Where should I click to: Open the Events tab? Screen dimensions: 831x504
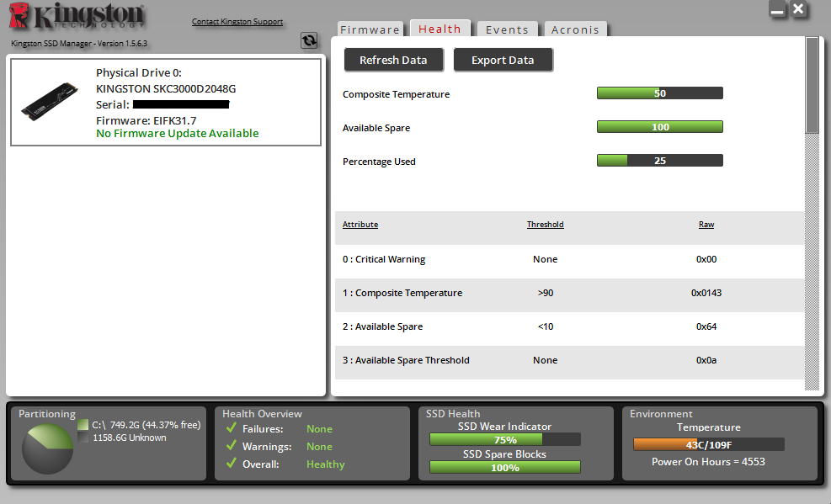click(507, 29)
